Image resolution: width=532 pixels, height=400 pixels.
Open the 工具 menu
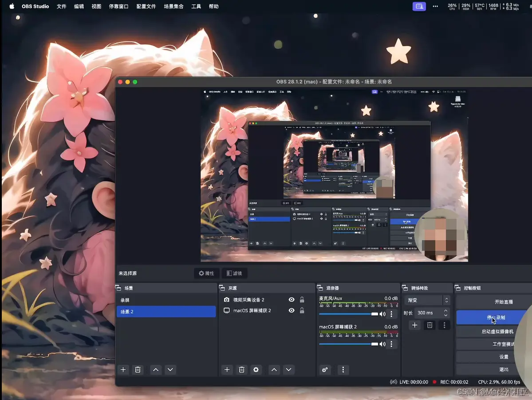(x=196, y=6)
